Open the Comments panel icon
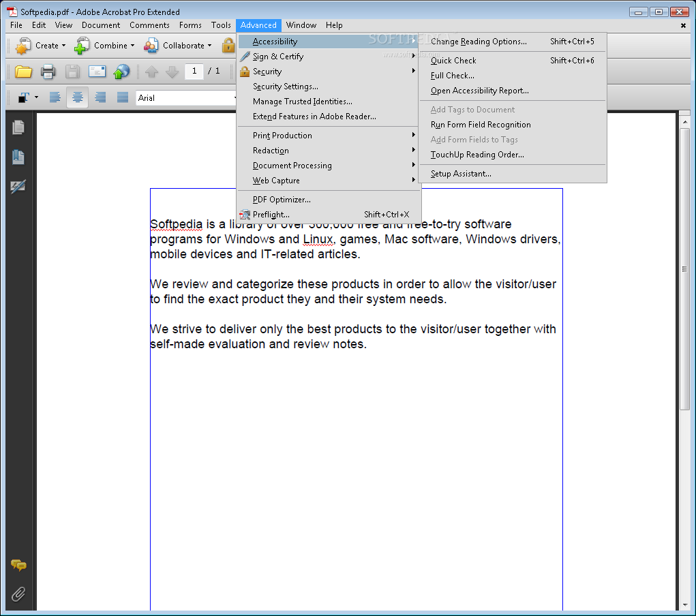 click(x=18, y=565)
